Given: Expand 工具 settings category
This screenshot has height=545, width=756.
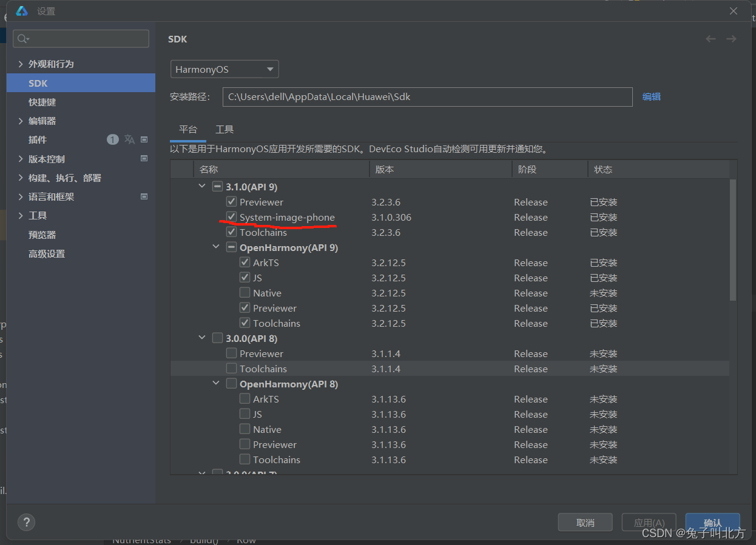Looking at the screenshot, I should [21, 215].
